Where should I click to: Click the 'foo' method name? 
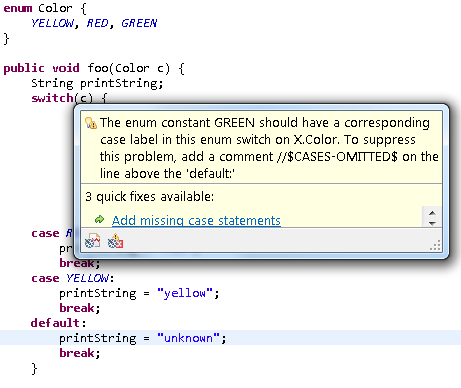(x=98, y=68)
